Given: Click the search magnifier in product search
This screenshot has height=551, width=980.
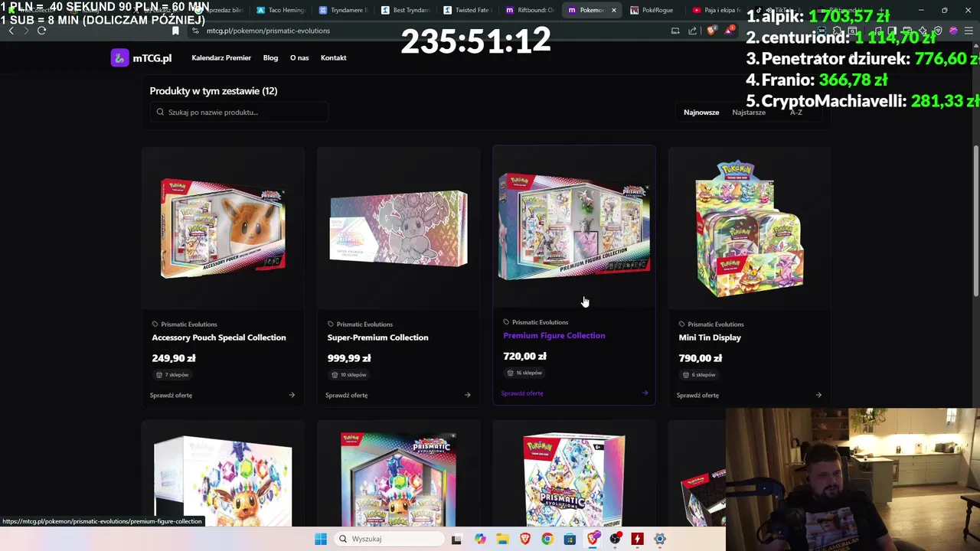Looking at the screenshot, I should tap(160, 112).
